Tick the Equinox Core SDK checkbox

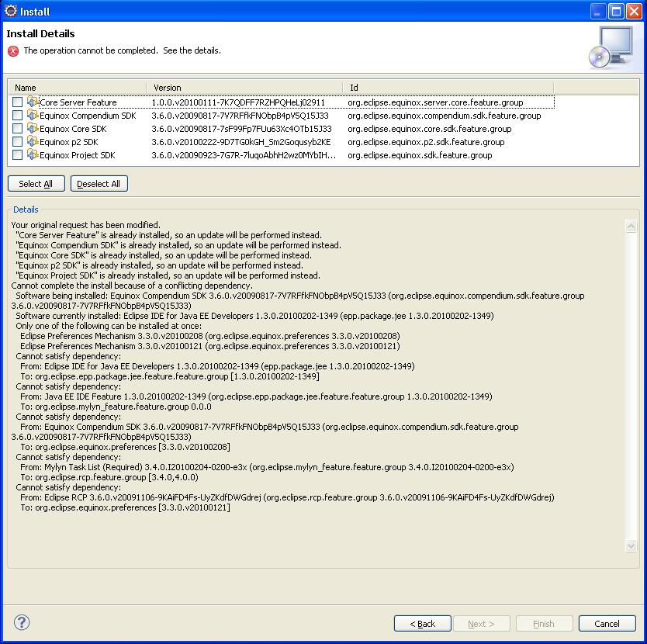[x=17, y=128]
